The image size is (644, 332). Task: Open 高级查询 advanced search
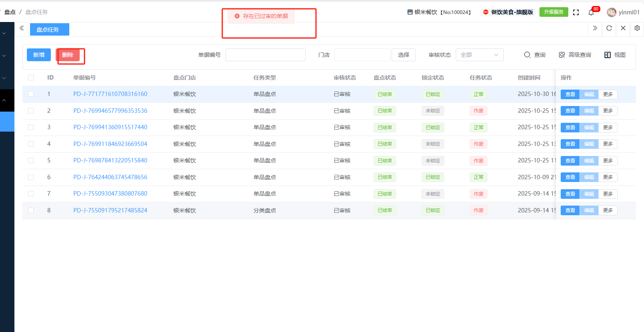[575, 55]
